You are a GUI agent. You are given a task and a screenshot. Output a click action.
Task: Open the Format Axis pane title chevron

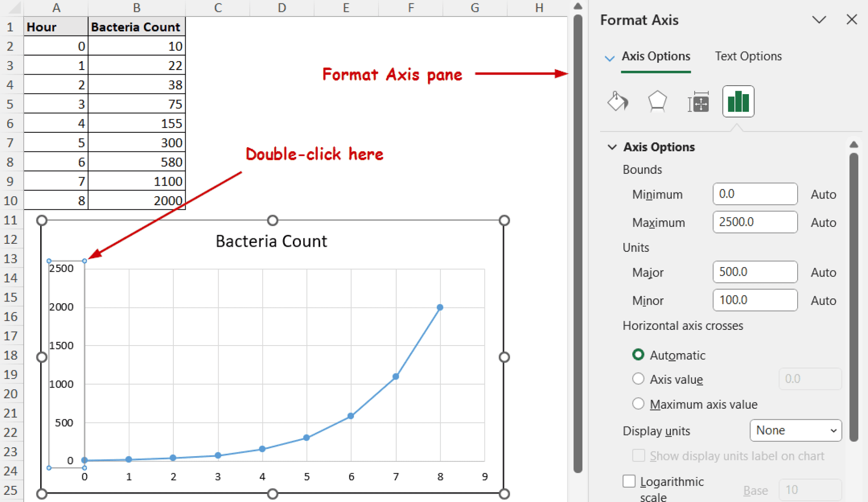[x=819, y=20]
